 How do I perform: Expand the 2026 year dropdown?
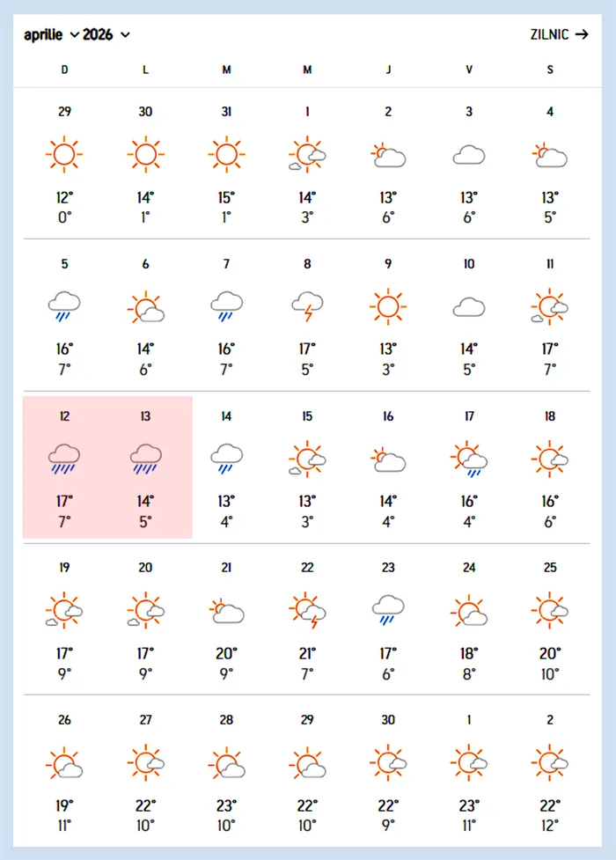pyautogui.click(x=106, y=35)
